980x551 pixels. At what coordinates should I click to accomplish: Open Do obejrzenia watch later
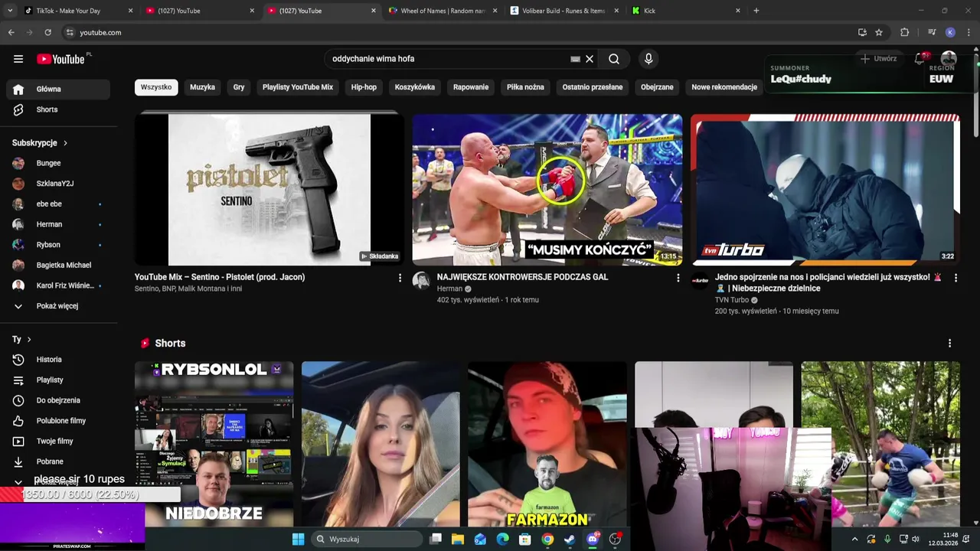coord(58,400)
